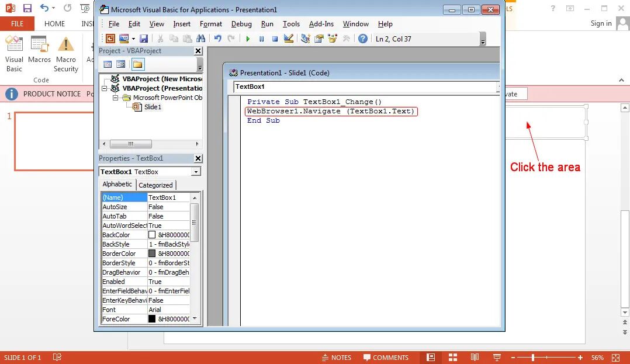Collapse VBAProject (Presentation) tree node
Viewport: 630px width, 364px height.
tap(105, 88)
